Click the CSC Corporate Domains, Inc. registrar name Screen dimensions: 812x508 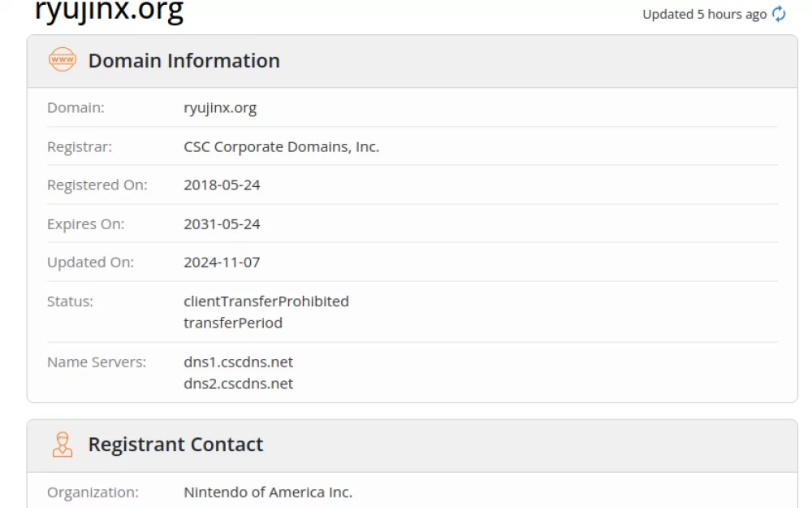tap(281, 147)
